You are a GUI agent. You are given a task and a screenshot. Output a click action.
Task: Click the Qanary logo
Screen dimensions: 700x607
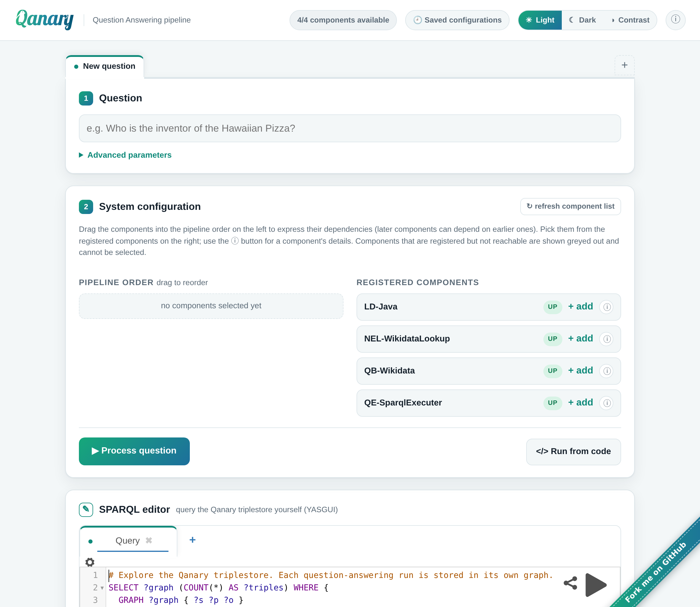click(44, 20)
